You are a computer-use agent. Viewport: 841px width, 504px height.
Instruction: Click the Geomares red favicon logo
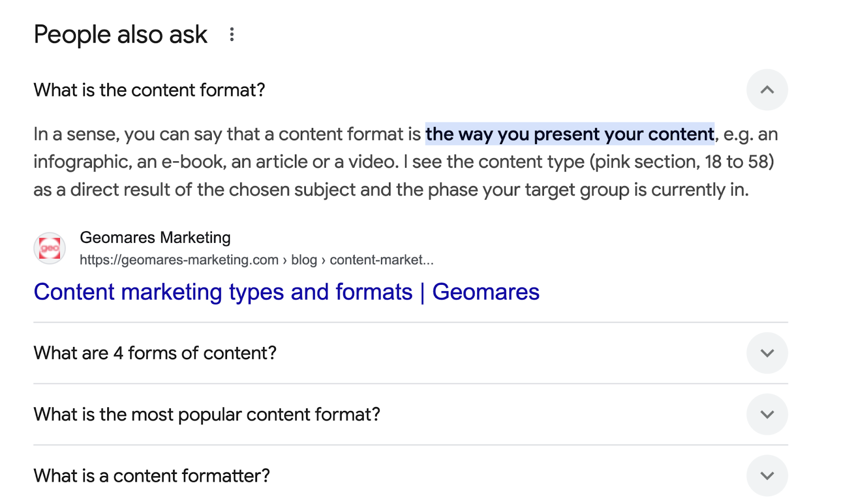pos(49,248)
